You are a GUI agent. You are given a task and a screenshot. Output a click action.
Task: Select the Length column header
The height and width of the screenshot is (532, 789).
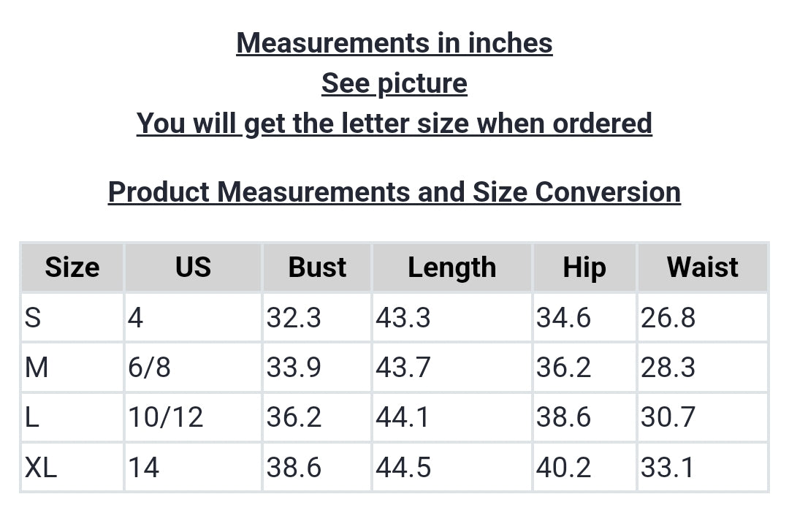pyautogui.click(x=451, y=267)
